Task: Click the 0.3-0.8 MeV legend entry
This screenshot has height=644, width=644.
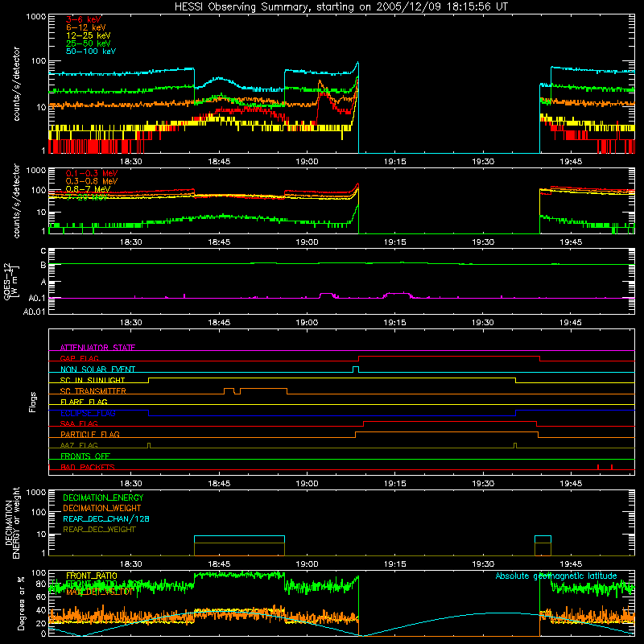Action: coord(92,181)
